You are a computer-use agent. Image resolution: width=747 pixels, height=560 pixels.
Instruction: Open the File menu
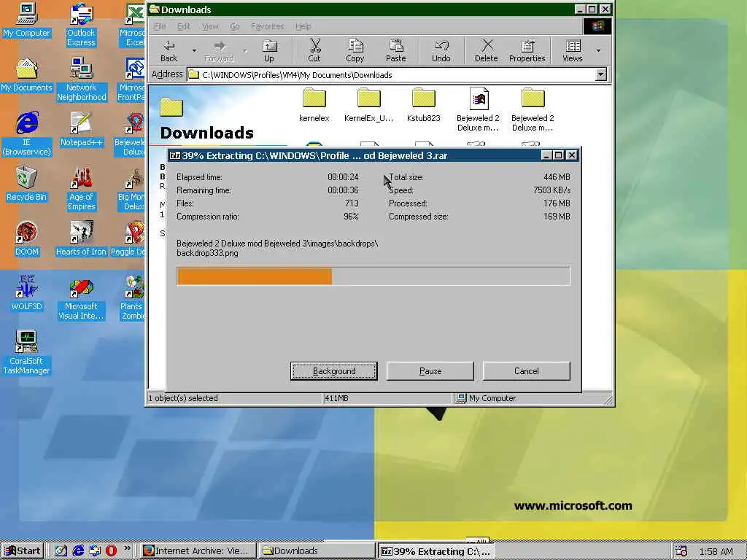pyautogui.click(x=160, y=26)
